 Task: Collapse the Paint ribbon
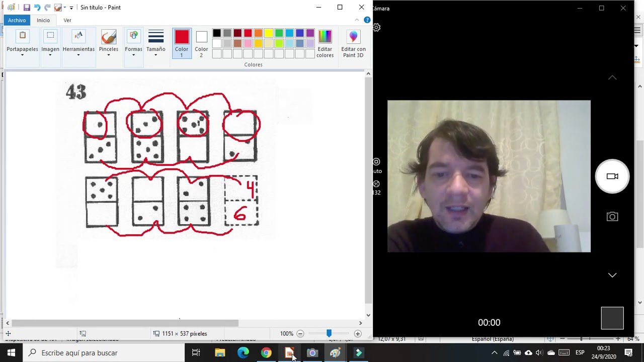pyautogui.click(x=357, y=20)
